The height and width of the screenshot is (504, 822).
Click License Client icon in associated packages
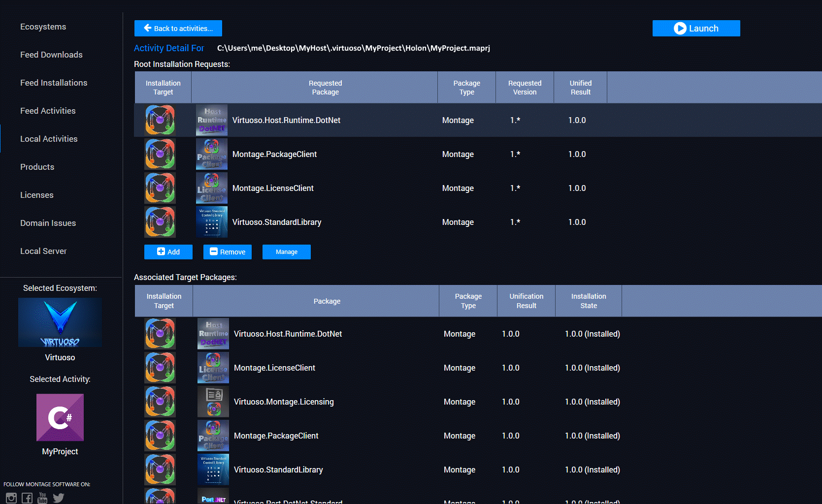pyautogui.click(x=213, y=368)
